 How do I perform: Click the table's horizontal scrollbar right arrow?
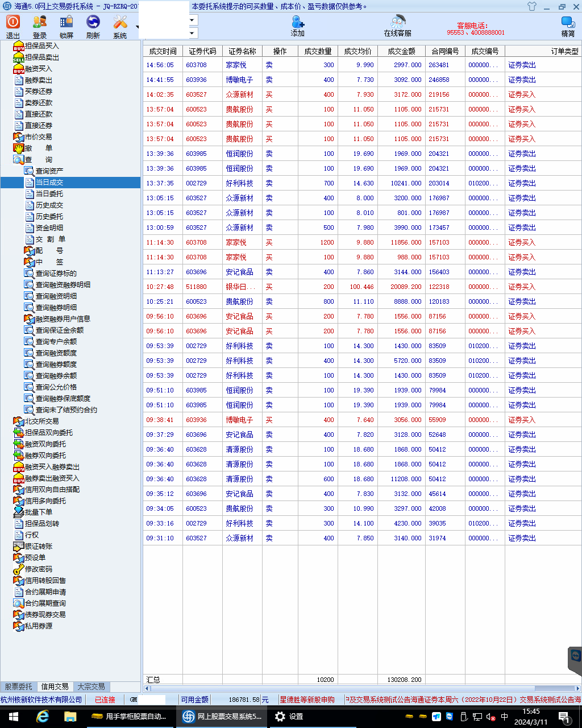(577, 689)
